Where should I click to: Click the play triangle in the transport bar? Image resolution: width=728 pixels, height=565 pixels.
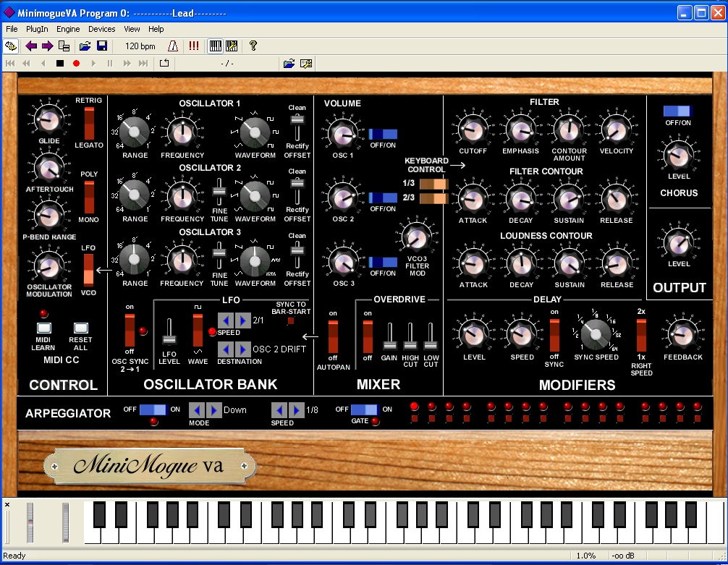point(93,63)
